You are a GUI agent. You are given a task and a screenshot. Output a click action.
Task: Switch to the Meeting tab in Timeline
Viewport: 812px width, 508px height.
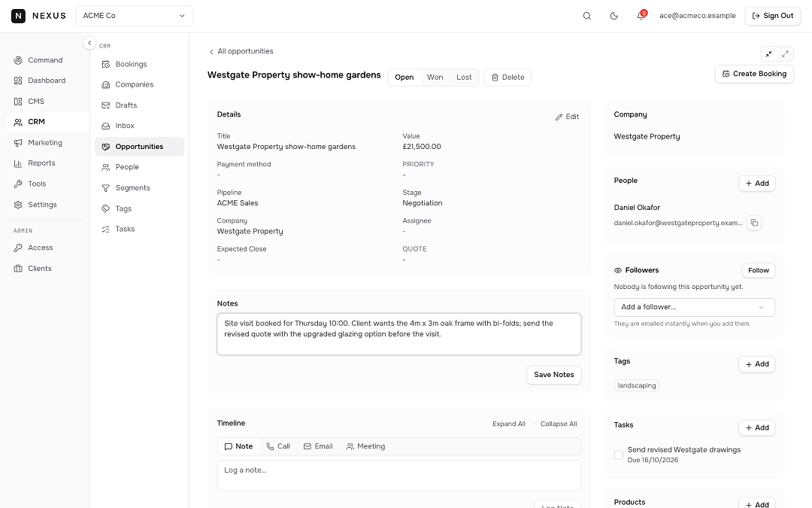pos(365,446)
